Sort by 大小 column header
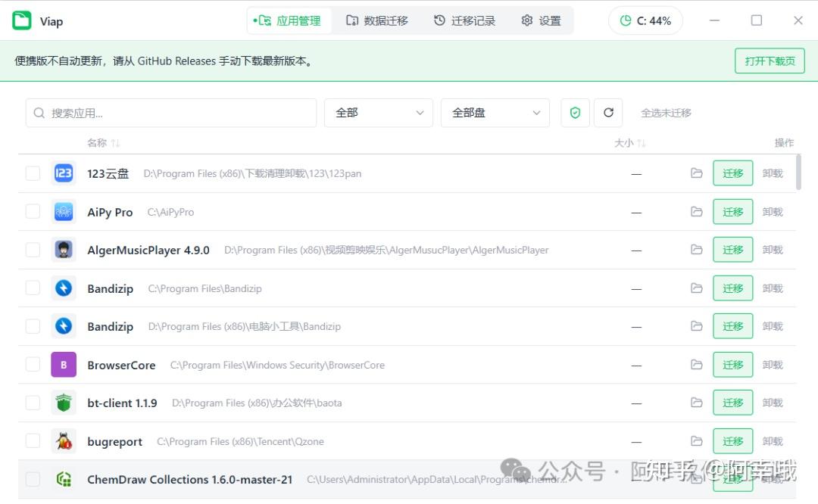This screenshot has height=504, width=818. pyautogui.click(x=629, y=143)
